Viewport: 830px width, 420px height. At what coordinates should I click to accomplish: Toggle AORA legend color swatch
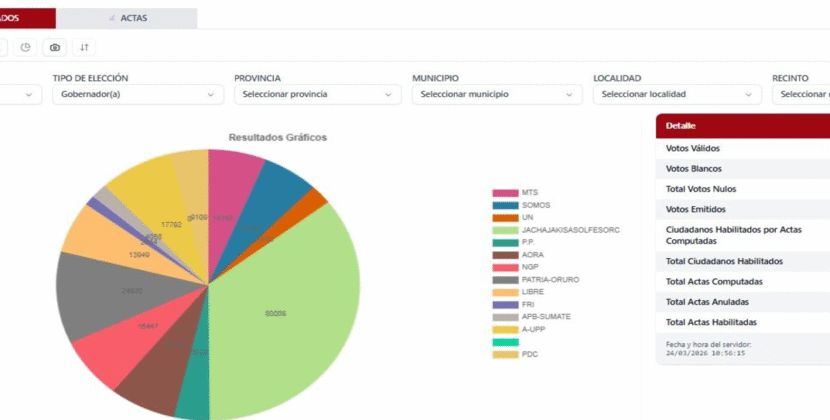[x=505, y=255]
